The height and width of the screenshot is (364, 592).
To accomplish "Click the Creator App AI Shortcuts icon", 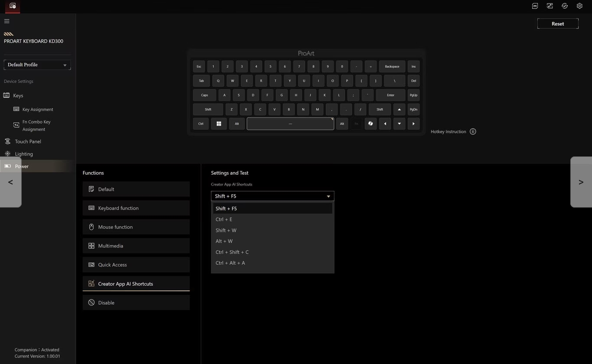I will pyautogui.click(x=91, y=283).
